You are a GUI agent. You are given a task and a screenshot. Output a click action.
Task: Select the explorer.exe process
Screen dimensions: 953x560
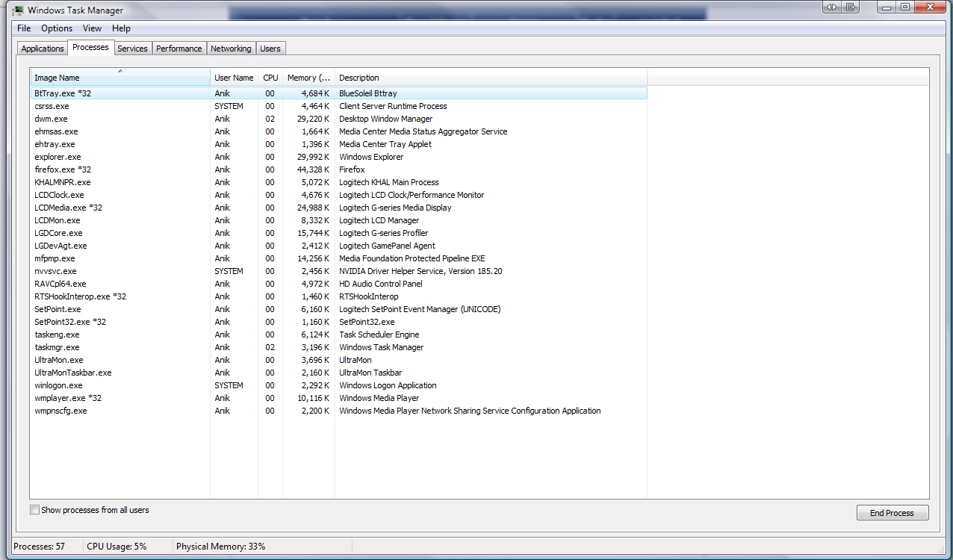tap(338, 157)
